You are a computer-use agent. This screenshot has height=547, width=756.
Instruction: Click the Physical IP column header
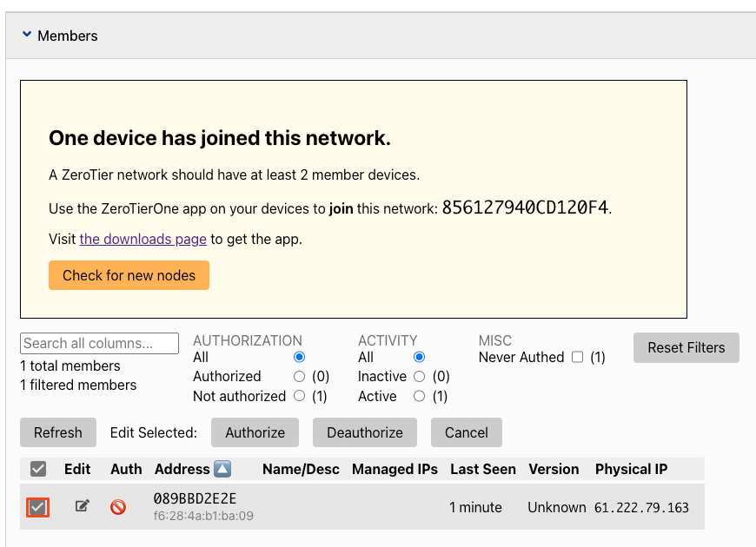(631, 469)
